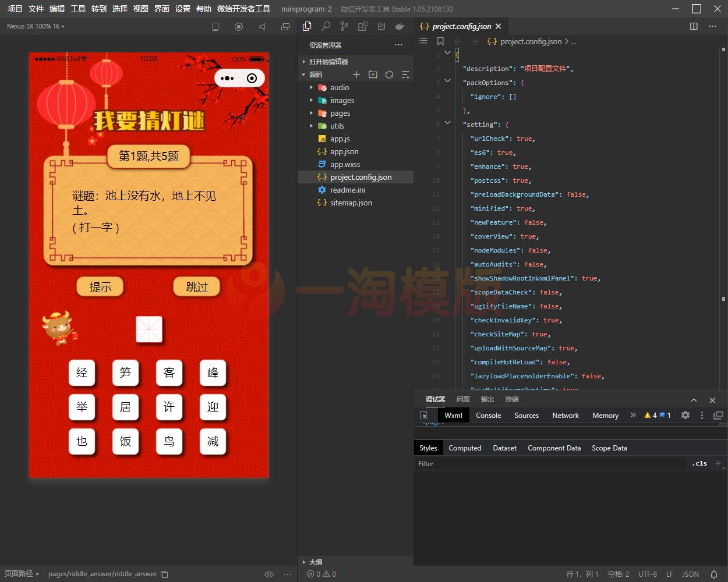Collapse the setting block fold at line 6

447,123
